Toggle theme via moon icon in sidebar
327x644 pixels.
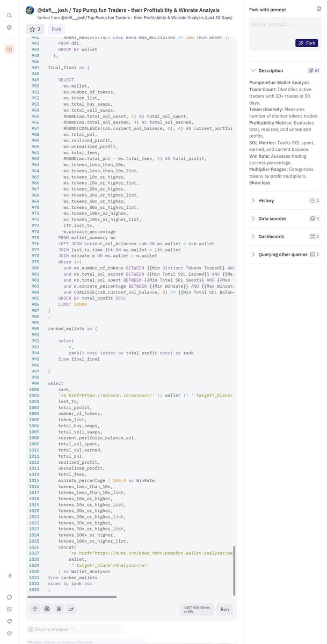click(x=9, y=633)
